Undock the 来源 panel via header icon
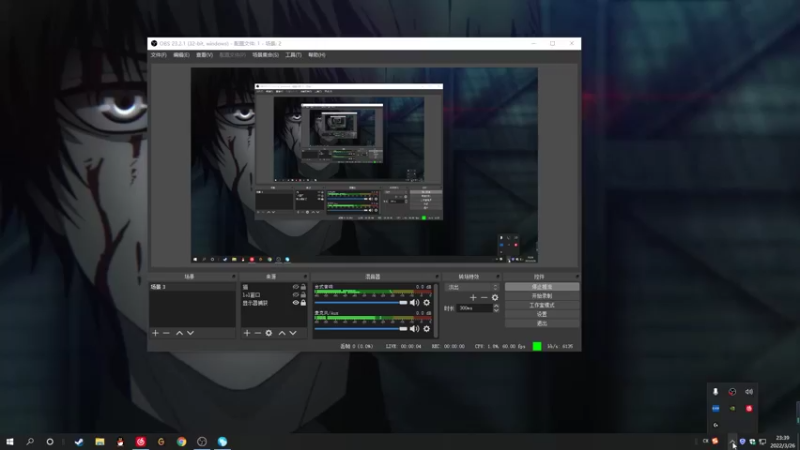Image resolution: width=800 pixels, height=450 pixels. (x=305, y=277)
